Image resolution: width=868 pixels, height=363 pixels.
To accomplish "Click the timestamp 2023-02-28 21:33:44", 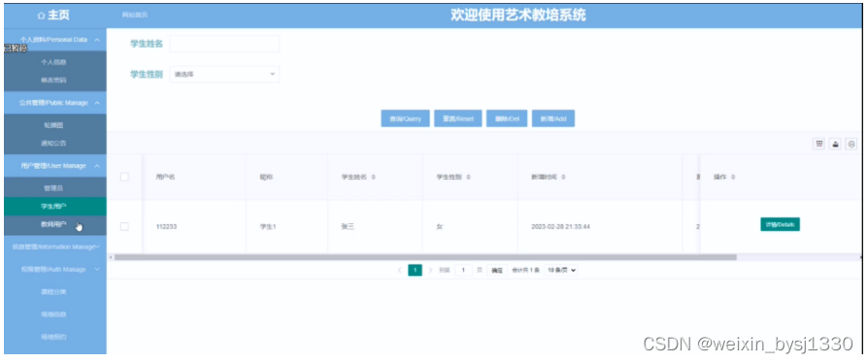I will coord(560,226).
